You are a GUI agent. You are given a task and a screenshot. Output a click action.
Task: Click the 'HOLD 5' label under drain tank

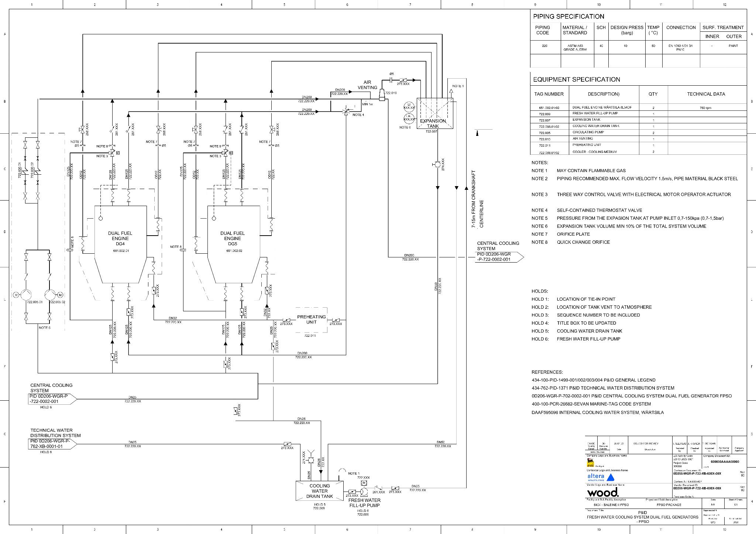point(319,504)
